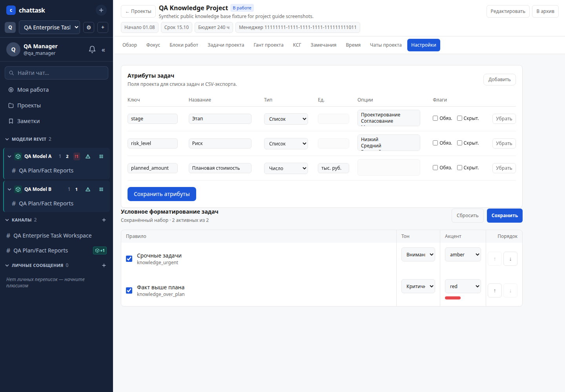Click Сохранить атрибуты button
This screenshot has height=392, width=565.
coord(162,194)
